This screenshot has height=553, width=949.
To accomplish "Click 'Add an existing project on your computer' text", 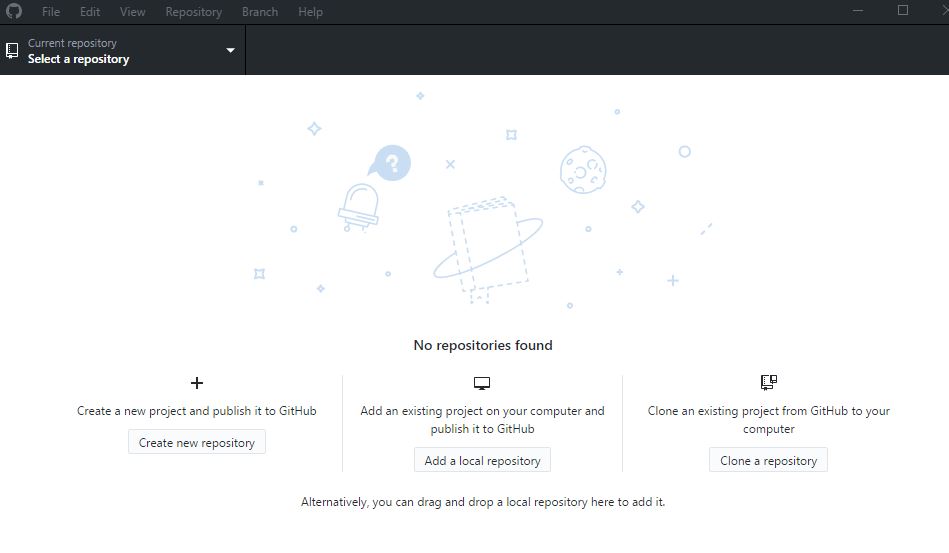I will coord(482,419).
